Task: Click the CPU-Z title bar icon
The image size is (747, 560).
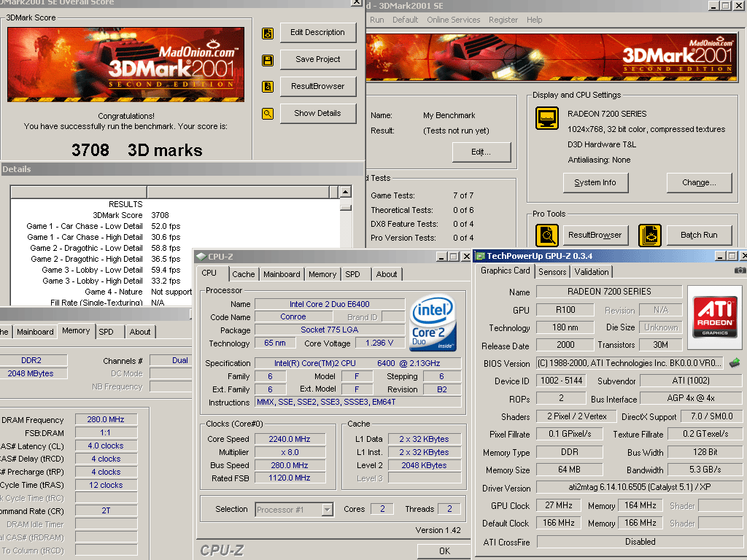Action: coord(201,256)
